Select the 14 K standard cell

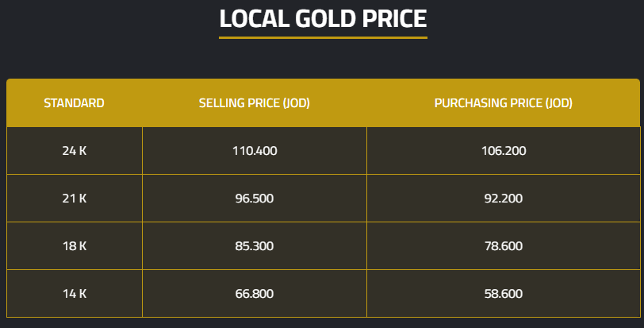[74, 294]
